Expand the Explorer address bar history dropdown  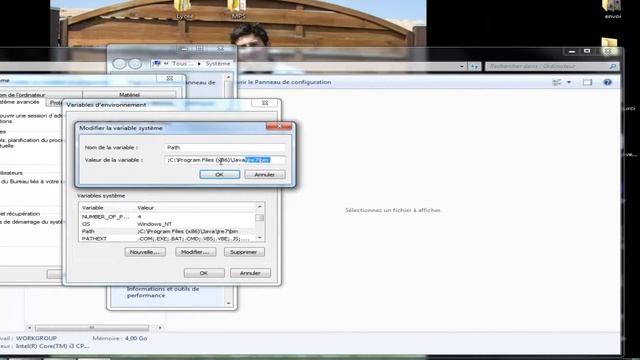coord(462,66)
